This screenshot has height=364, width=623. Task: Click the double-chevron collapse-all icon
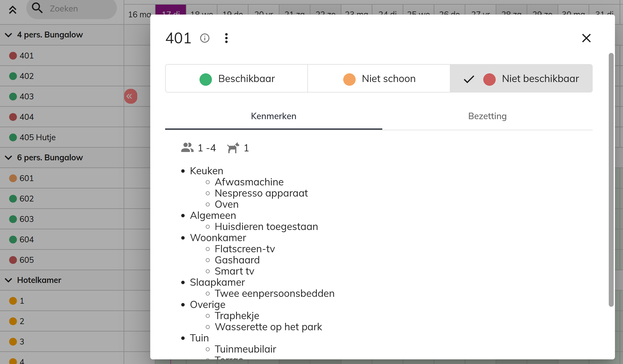(x=12, y=10)
